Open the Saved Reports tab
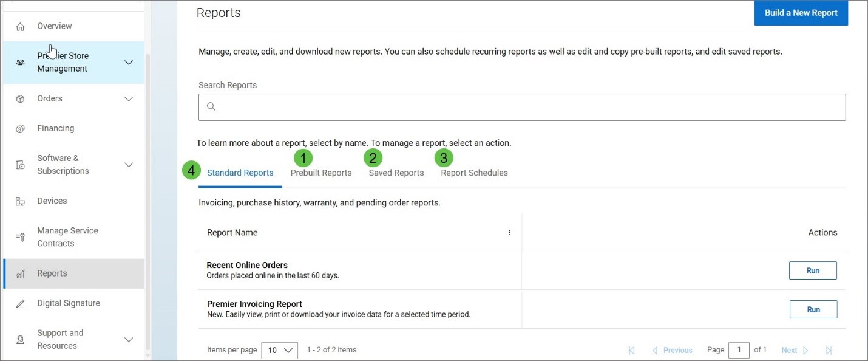 (x=396, y=172)
